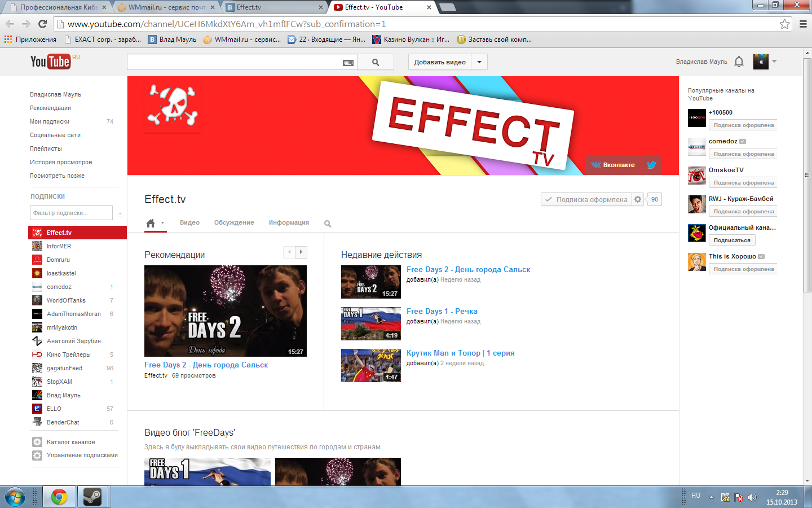This screenshot has height=508, width=812.
Task: Click the search magnifier button
Action: pos(376,62)
